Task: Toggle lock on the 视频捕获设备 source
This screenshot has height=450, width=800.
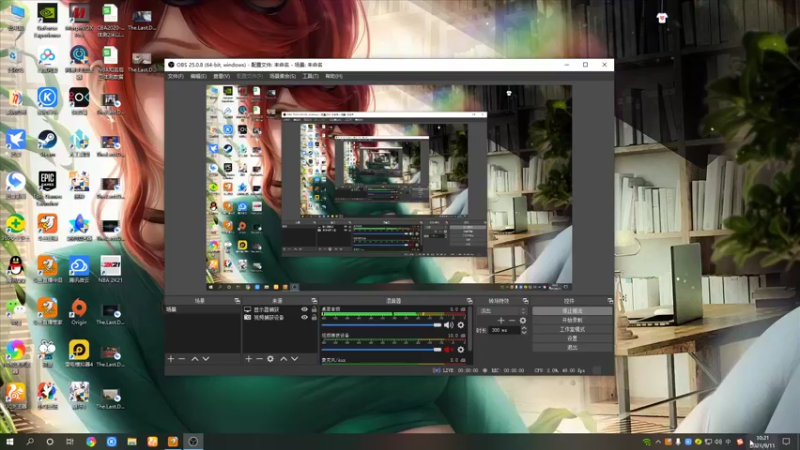Action: tap(314, 317)
